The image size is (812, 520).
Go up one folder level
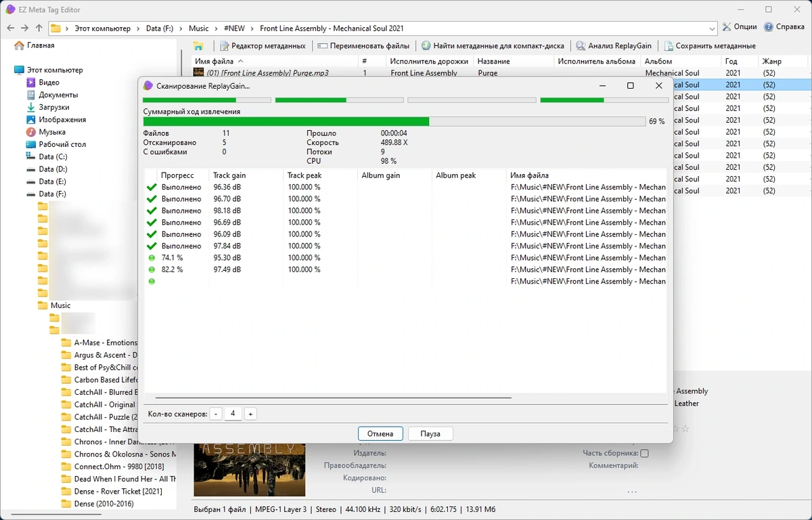tap(39, 28)
